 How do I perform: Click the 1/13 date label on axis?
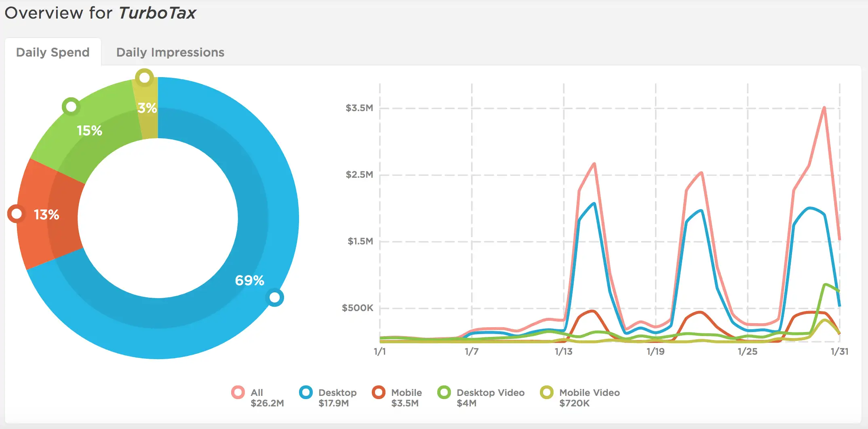tap(563, 351)
